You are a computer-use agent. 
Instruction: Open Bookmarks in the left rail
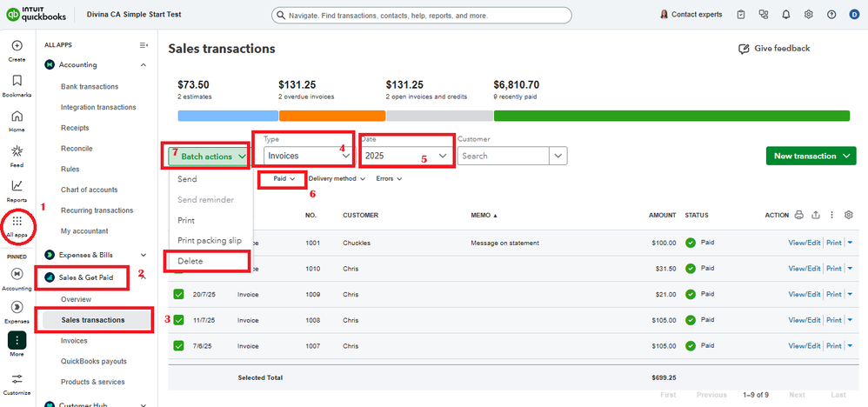click(17, 81)
